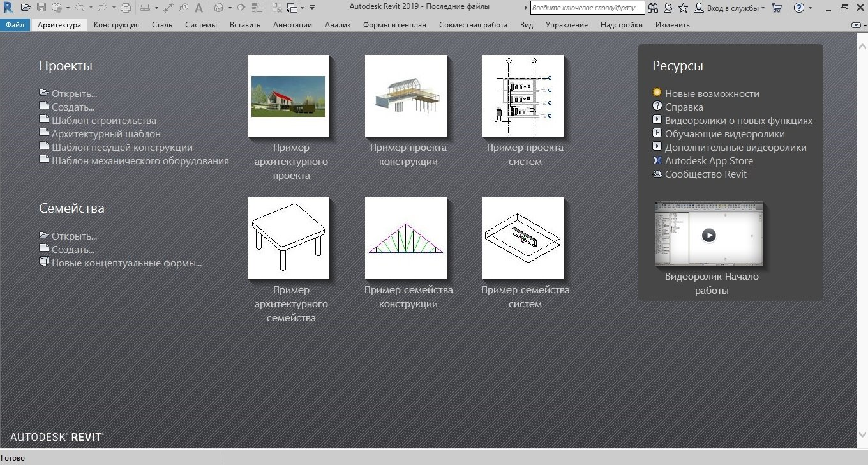The image size is (868, 465).
Task: Click the Aligned Dimension icon in toolbar
Action: [168, 8]
